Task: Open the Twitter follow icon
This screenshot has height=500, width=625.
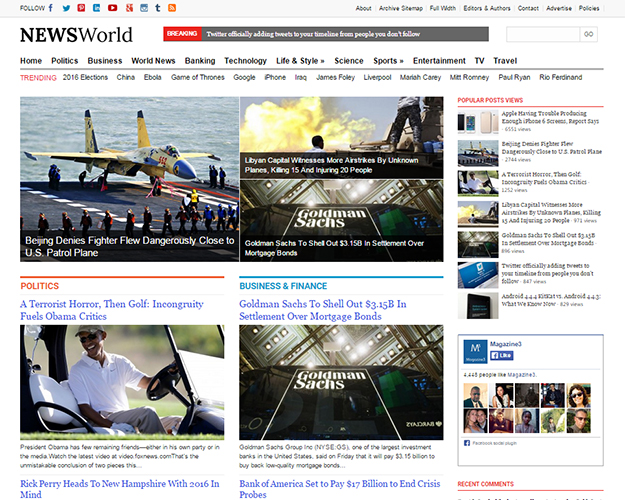Action: [66, 8]
